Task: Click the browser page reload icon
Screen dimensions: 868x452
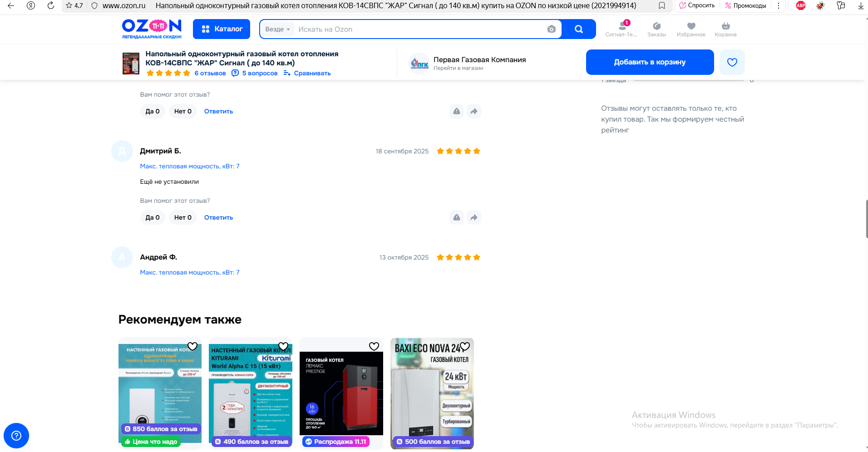Action: click(51, 5)
